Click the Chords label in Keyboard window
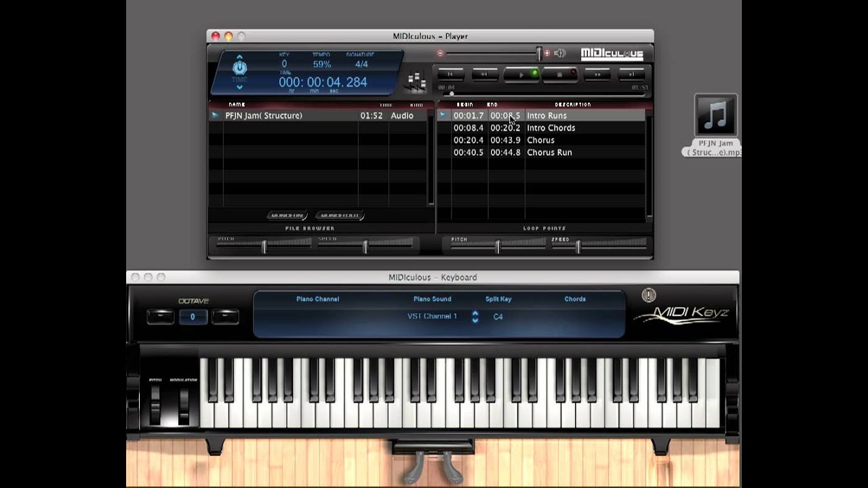 point(575,299)
